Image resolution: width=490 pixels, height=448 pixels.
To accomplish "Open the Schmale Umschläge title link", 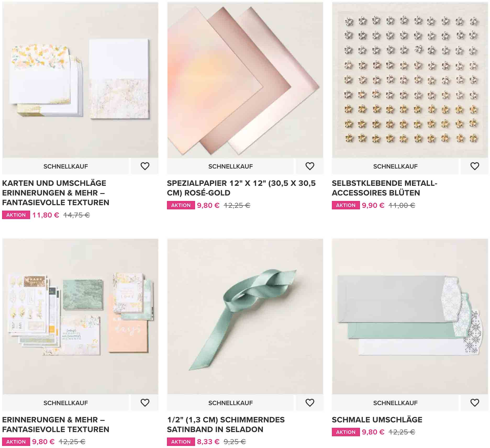I will [x=377, y=420].
